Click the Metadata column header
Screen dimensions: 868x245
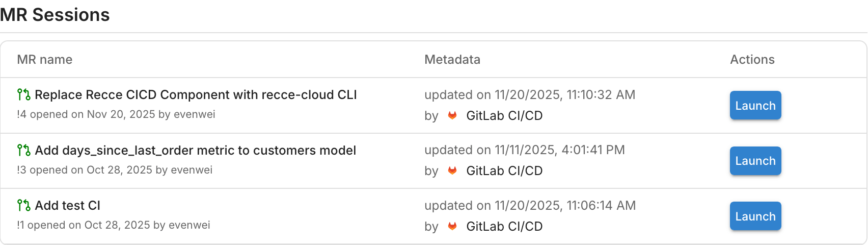pyautogui.click(x=452, y=60)
